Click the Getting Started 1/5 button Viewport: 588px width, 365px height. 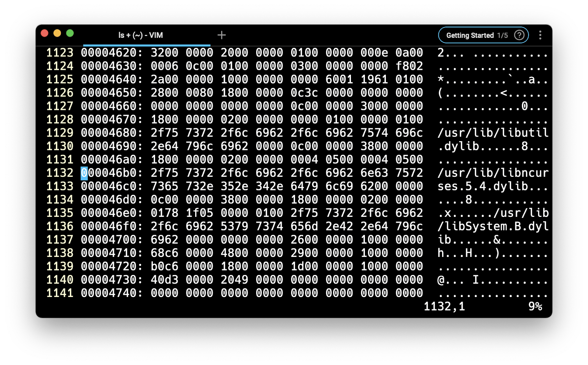pos(476,35)
